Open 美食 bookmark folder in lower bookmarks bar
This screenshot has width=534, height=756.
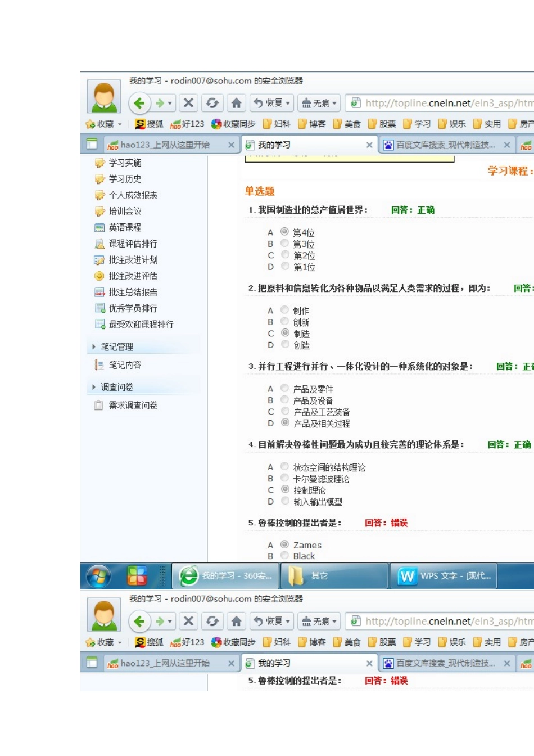[347, 642]
